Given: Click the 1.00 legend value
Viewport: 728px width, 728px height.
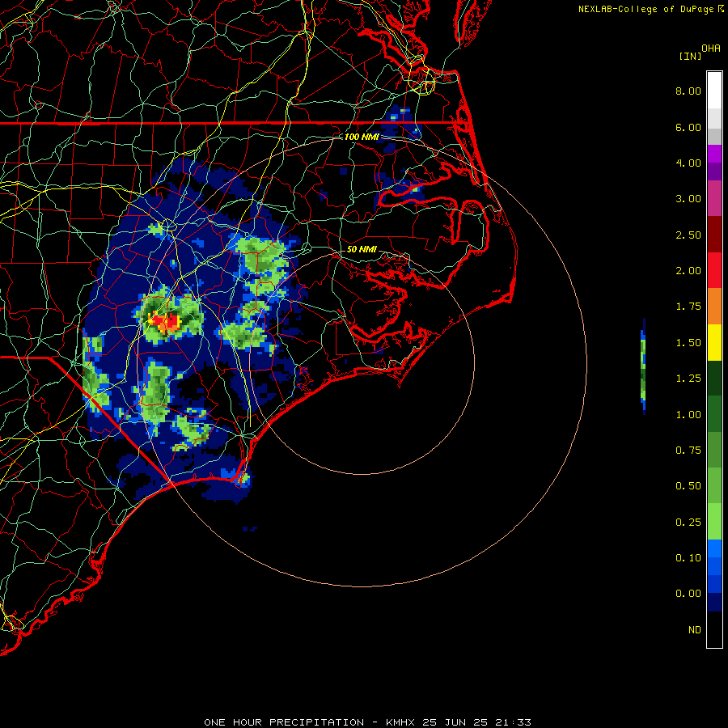Looking at the screenshot, I should pyautogui.click(x=688, y=415).
